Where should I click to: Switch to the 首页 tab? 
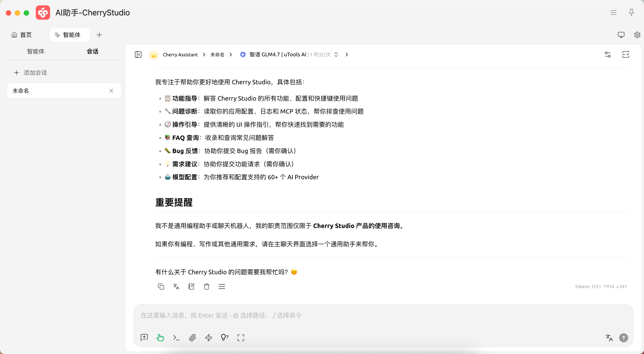21,35
